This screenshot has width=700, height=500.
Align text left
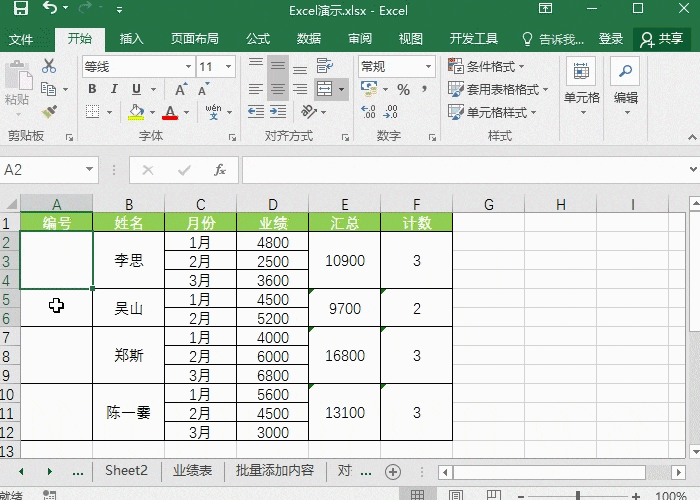pos(256,89)
